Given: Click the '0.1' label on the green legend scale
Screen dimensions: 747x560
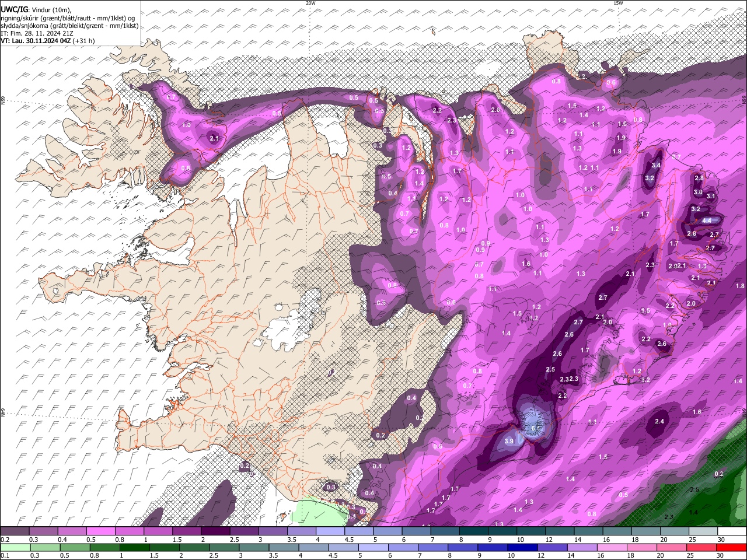Looking at the screenshot, I should tap(5, 556).
